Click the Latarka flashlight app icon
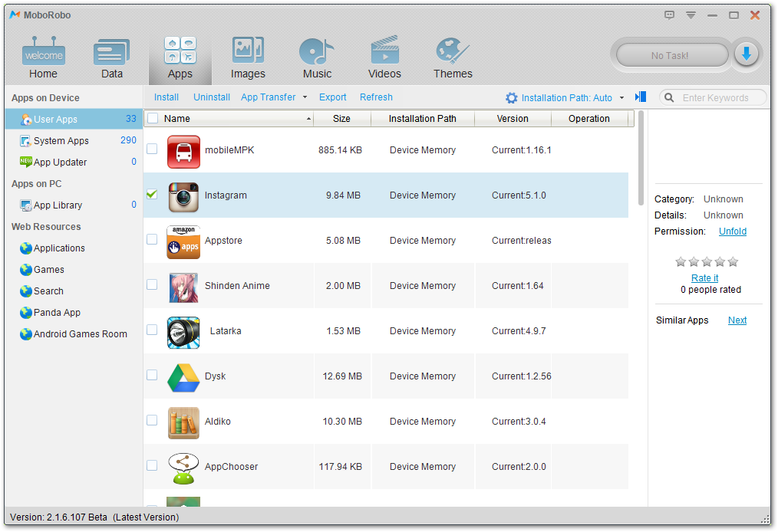 pos(183,333)
